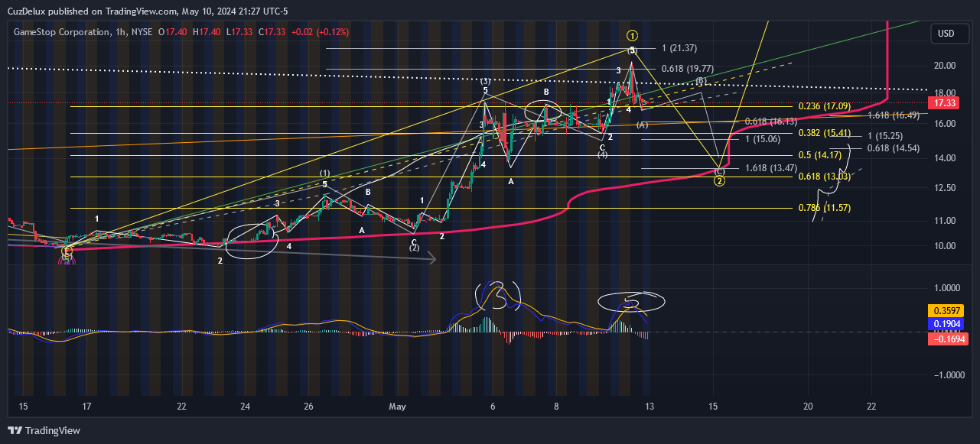The image size is (980, 444).
Task: Click the 14.00 price axis label
Action: point(945,158)
